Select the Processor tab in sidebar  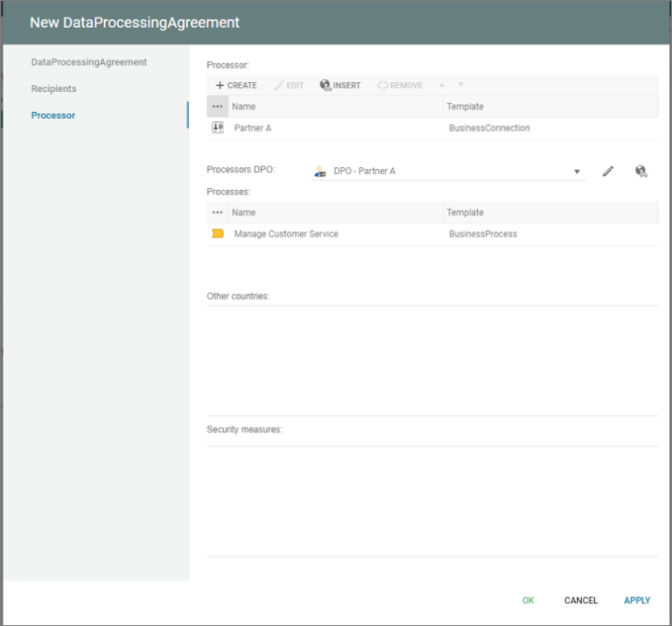[53, 116]
